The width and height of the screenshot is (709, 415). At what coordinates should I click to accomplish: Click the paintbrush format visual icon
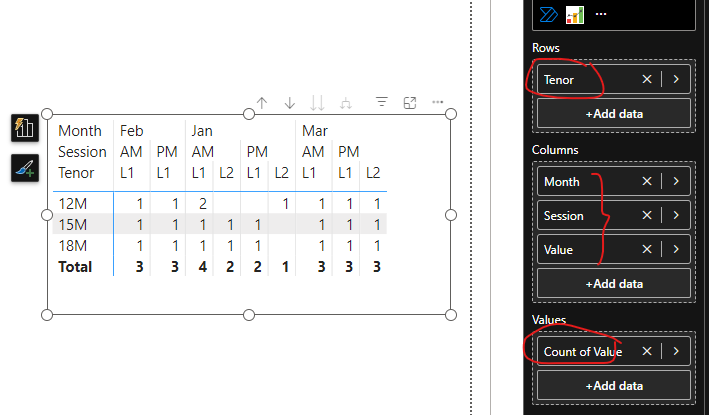(x=25, y=168)
